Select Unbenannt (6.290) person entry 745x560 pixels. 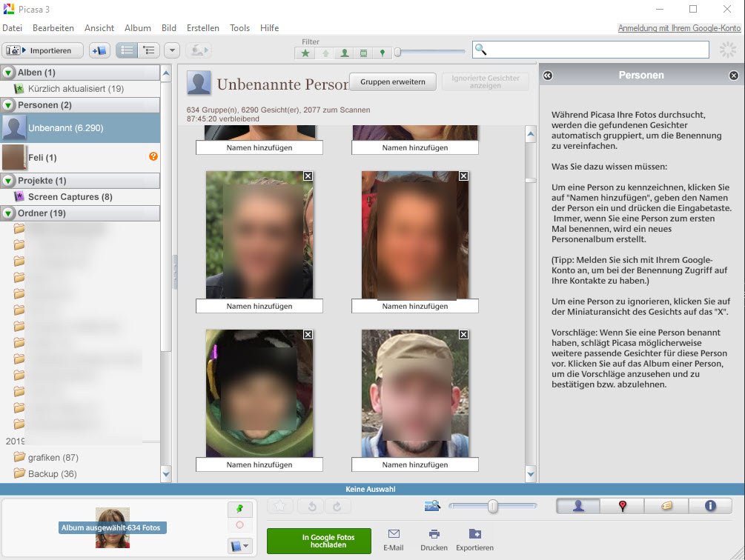pos(80,127)
